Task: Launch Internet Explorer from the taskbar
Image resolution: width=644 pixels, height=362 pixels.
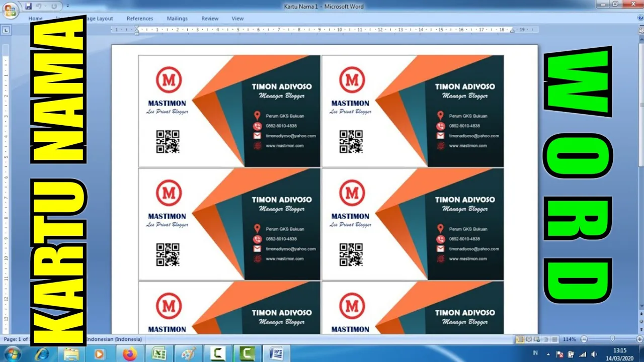Action: click(x=42, y=354)
